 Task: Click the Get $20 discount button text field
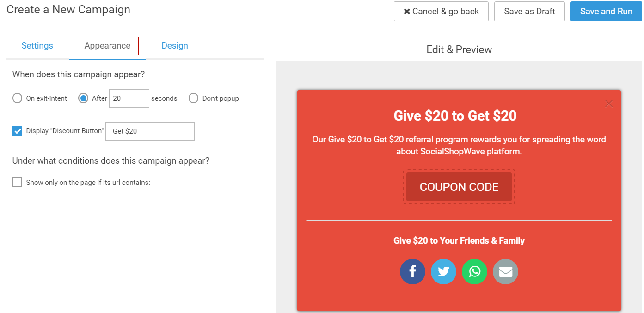(150, 131)
